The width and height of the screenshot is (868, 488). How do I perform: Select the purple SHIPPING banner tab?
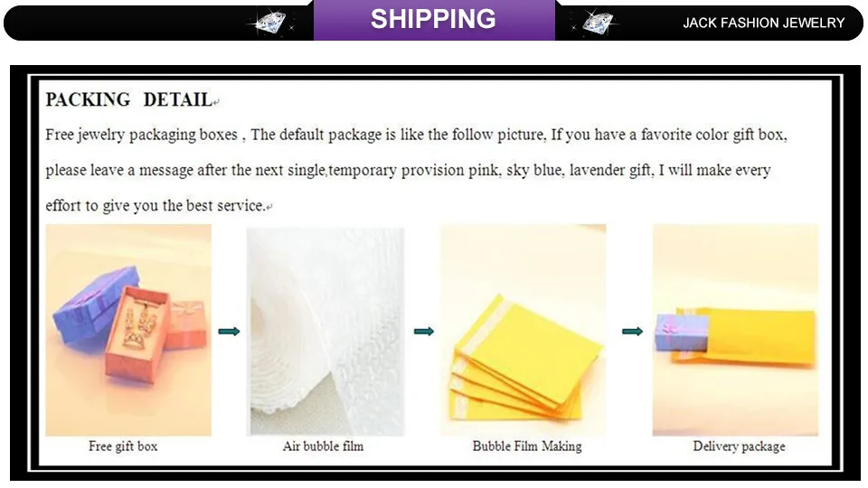434,20
